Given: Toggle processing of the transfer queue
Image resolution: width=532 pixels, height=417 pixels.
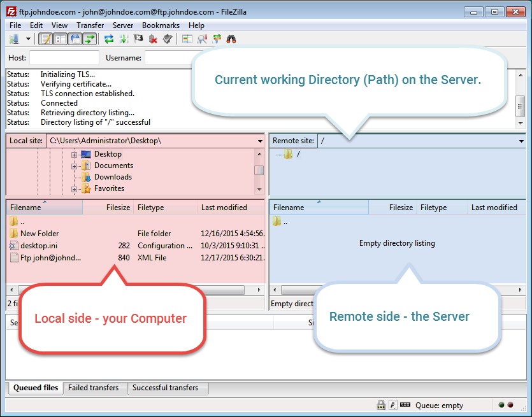Looking at the screenshot, I should point(124,39).
